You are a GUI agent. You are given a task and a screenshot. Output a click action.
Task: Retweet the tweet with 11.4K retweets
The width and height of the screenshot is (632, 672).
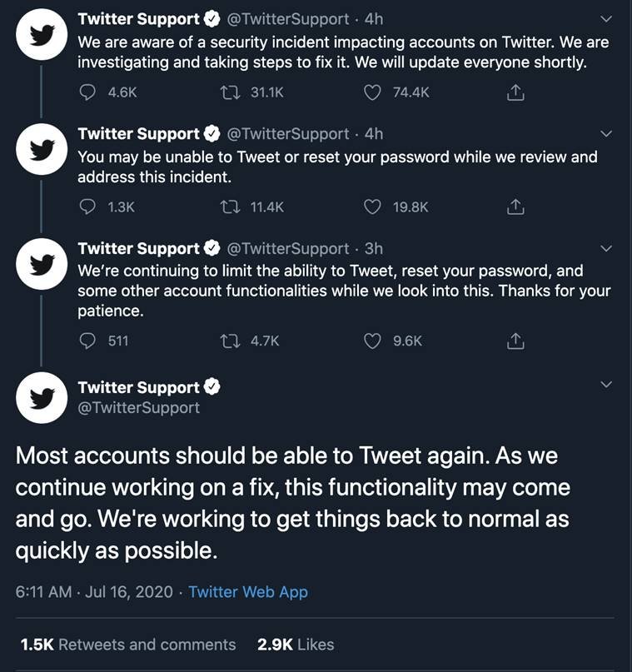[230, 207]
